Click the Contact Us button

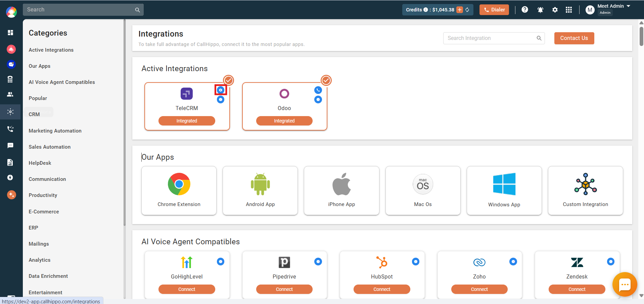click(x=574, y=38)
